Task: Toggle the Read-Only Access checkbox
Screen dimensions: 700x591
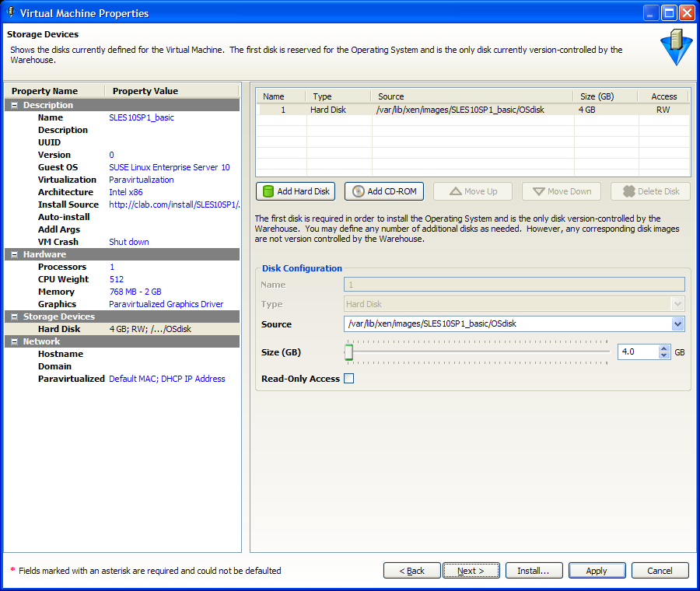Action: click(x=349, y=379)
